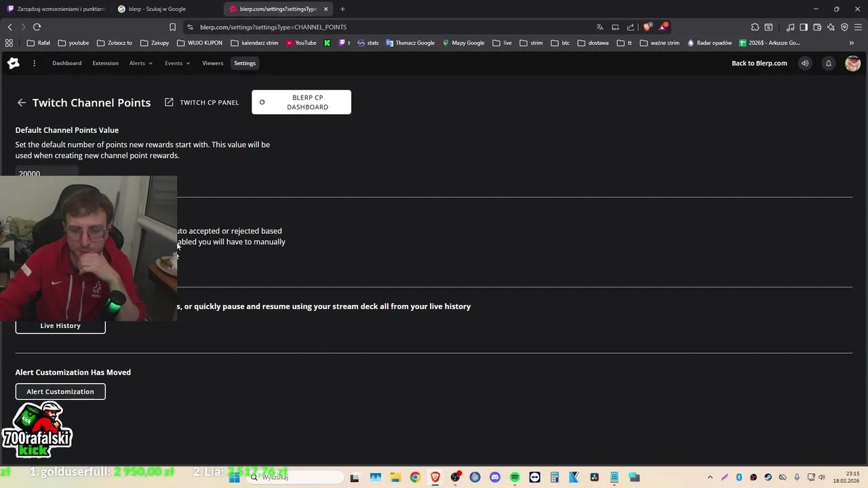Click the Alert Customization button
This screenshot has height=488, width=868.
[60, 392]
